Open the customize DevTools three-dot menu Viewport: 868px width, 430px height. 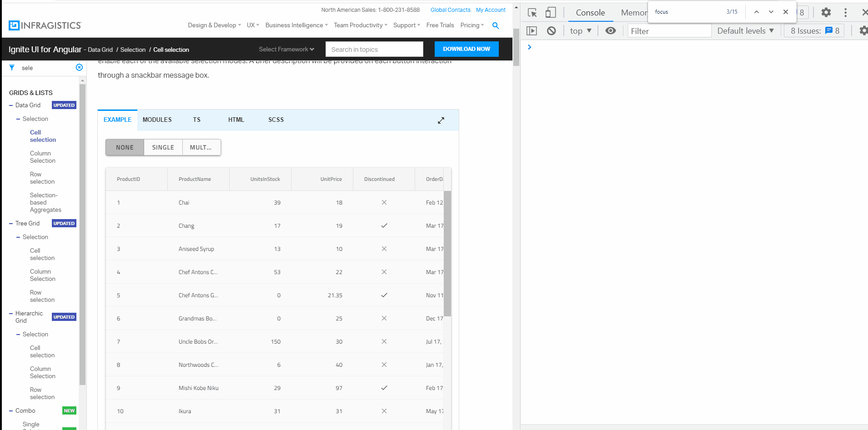click(x=845, y=12)
